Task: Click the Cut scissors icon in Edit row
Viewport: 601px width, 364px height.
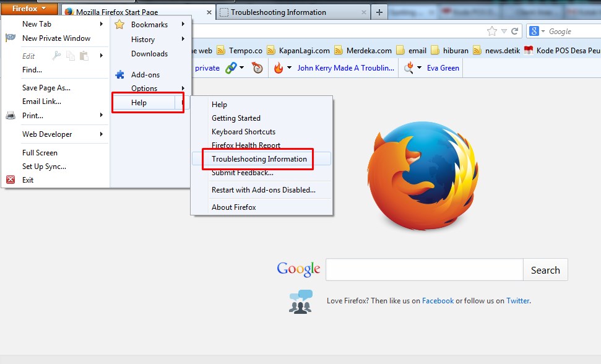Action: (x=56, y=56)
